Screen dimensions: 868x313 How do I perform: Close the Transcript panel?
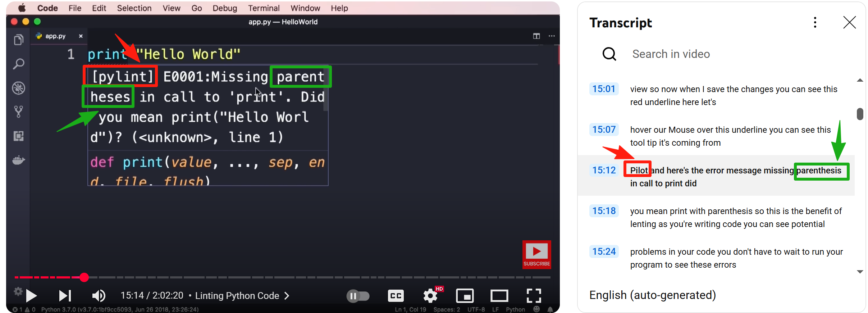[x=850, y=22]
